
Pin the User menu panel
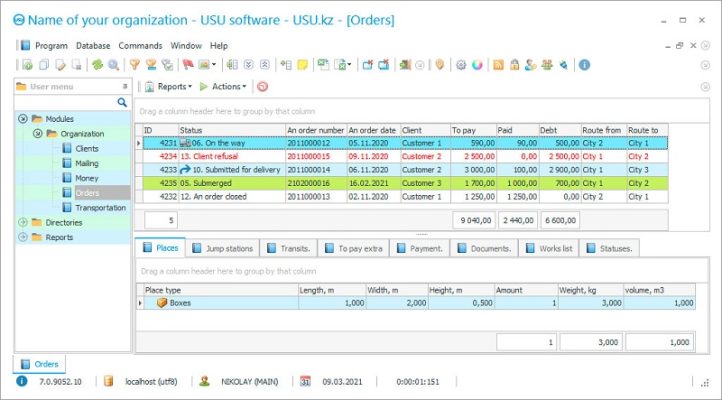point(123,87)
